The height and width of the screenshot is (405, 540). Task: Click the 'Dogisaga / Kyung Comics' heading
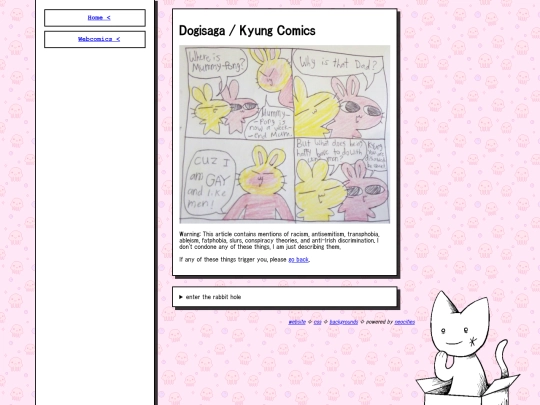tap(247, 30)
